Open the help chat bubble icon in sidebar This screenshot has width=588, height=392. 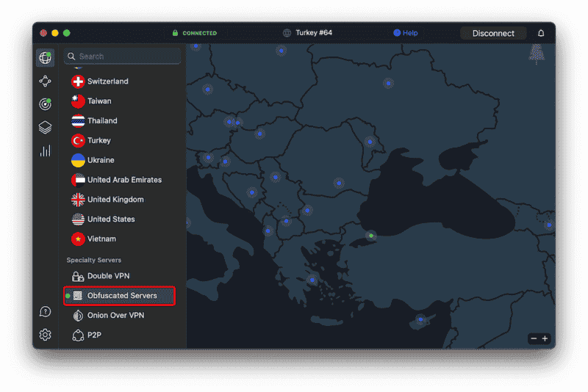(46, 311)
